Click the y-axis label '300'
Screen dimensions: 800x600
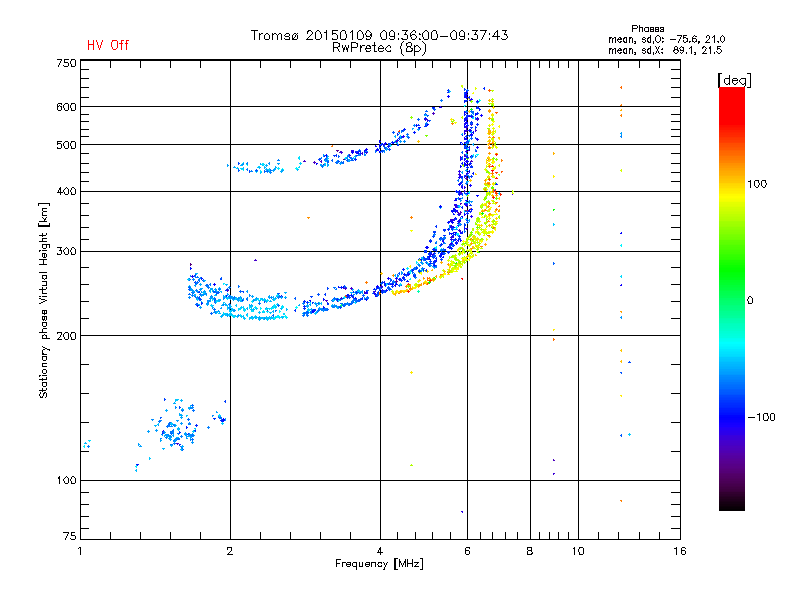pos(66,251)
